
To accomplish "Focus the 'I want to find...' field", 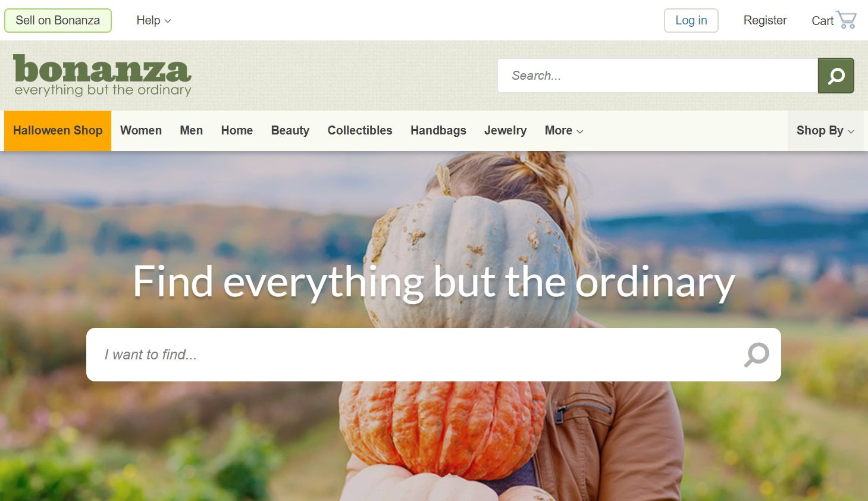I will (434, 355).
